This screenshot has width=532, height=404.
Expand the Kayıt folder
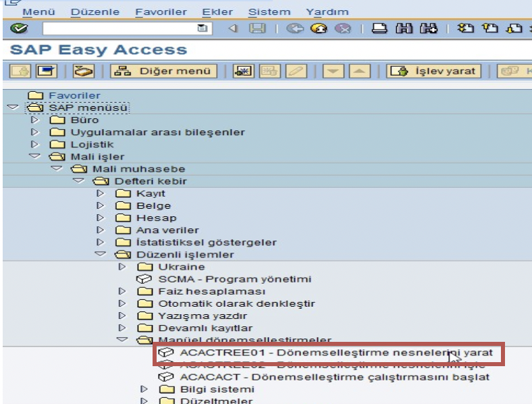pos(100,193)
